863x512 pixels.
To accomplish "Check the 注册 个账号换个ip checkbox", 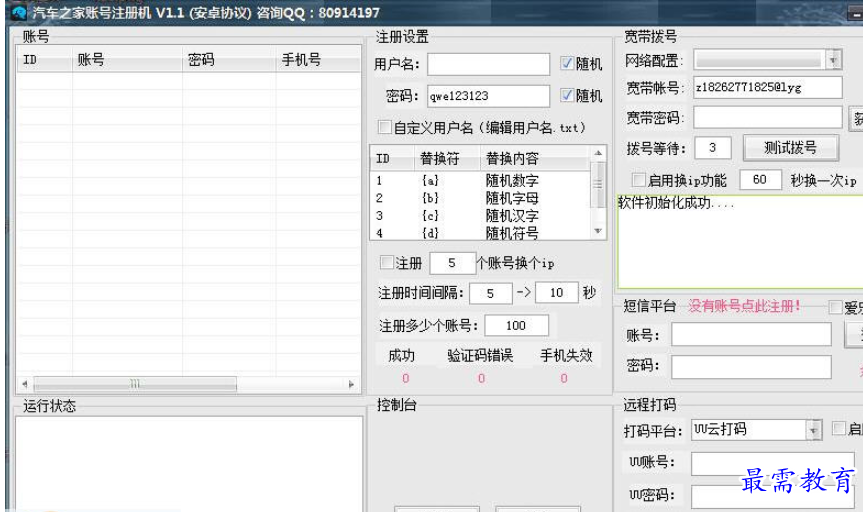I will click(x=387, y=263).
